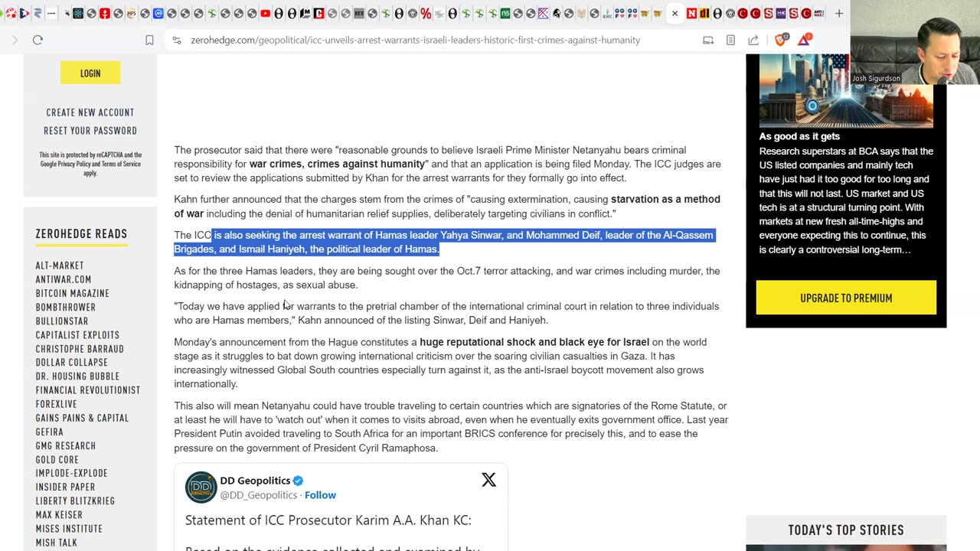Viewport: 980px width, 551px height.
Task: Click the bold 'war crimes, crimes against humanity' text
Action: click(337, 164)
